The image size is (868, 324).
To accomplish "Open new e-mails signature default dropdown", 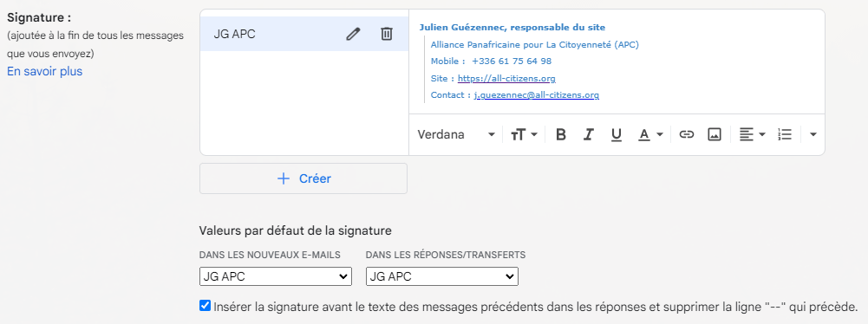I will coord(276,276).
